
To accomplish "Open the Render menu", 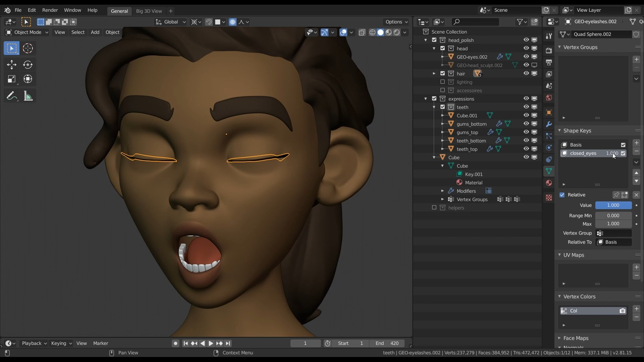I will pyautogui.click(x=50, y=11).
